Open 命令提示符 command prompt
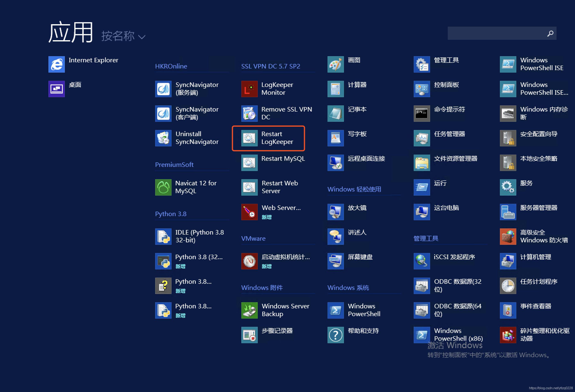 pos(422,113)
